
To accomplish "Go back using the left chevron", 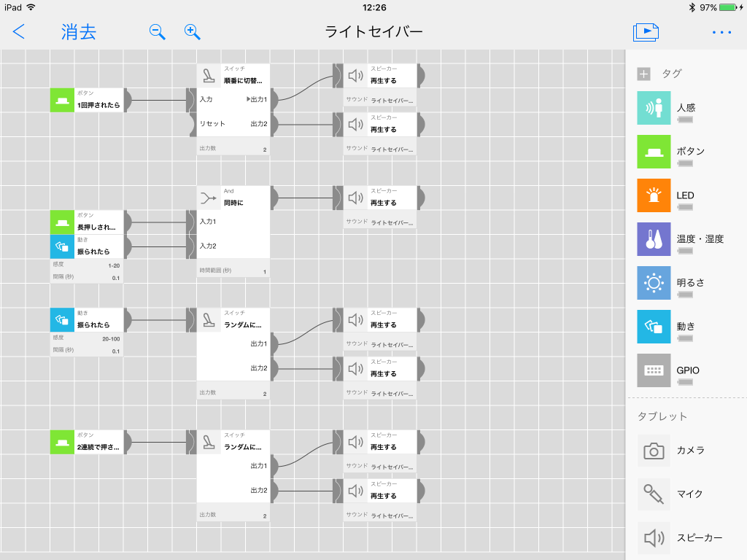I will pos(18,32).
